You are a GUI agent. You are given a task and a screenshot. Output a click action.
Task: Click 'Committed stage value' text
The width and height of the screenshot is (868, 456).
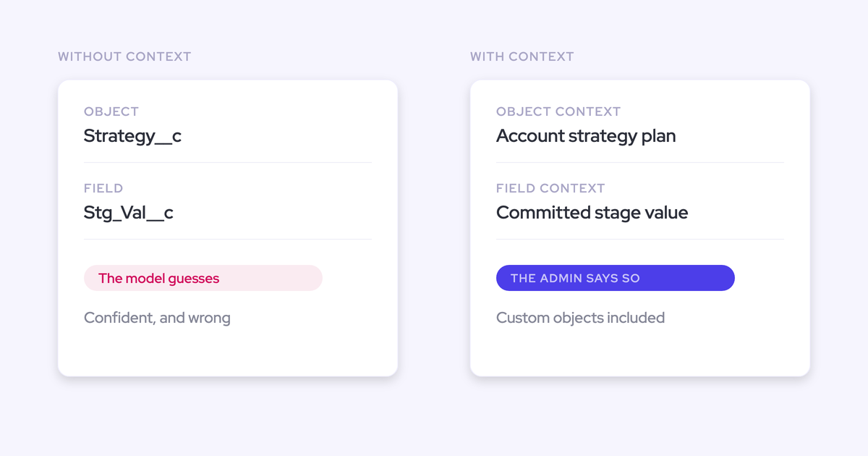pos(592,213)
